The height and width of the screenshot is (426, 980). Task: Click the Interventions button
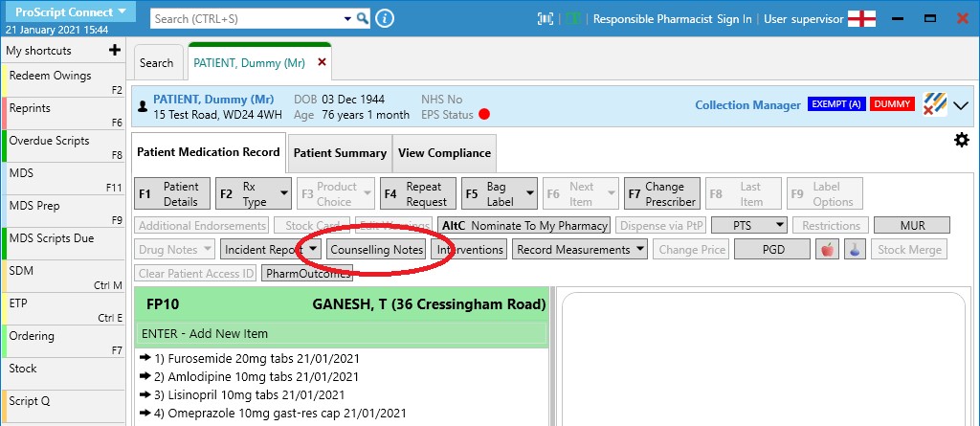pyautogui.click(x=469, y=250)
